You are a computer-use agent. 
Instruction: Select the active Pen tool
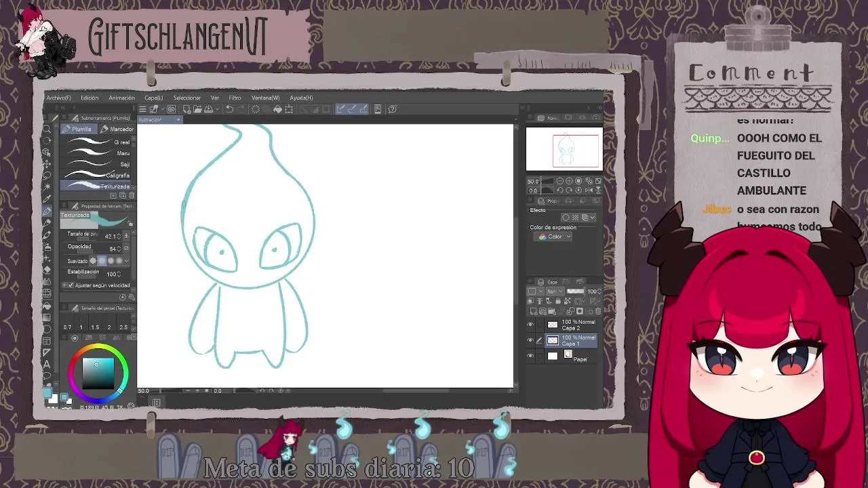pos(47,211)
